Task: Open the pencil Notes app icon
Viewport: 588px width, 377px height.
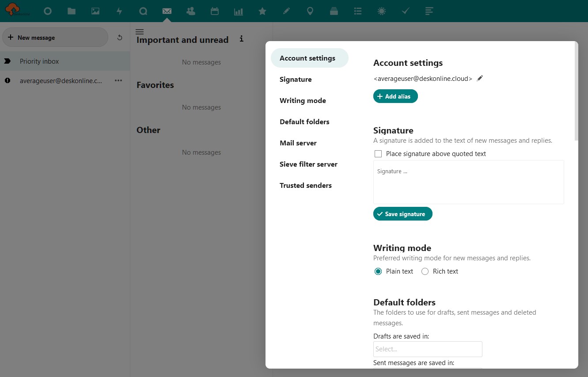Action: (286, 11)
